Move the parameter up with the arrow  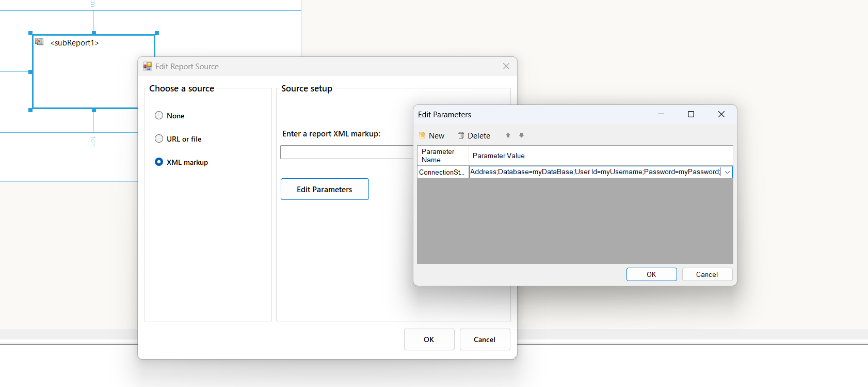pyautogui.click(x=508, y=135)
